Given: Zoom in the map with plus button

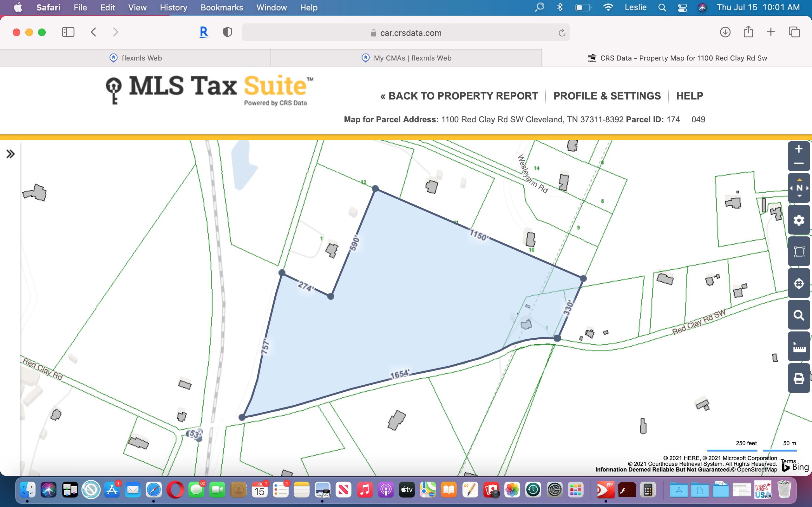Looking at the screenshot, I should click(x=799, y=149).
